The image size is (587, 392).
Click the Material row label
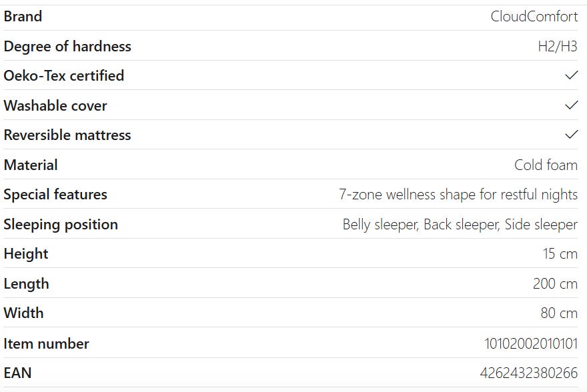coord(31,165)
